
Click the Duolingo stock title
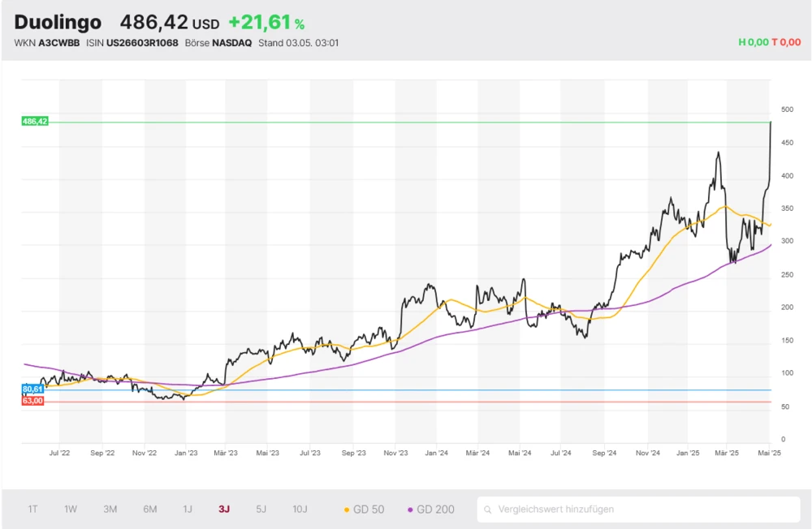58,23
